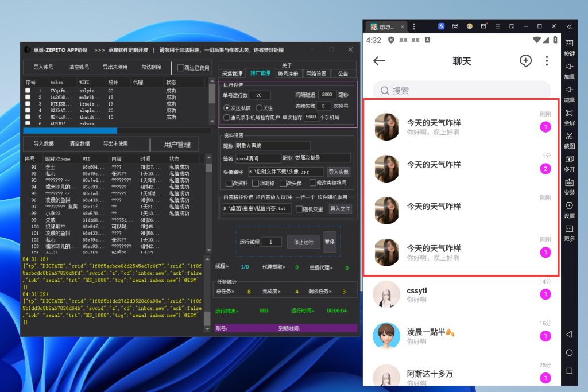
Task: Click the 清空账号 button
Action: click(x=79, y=67)
